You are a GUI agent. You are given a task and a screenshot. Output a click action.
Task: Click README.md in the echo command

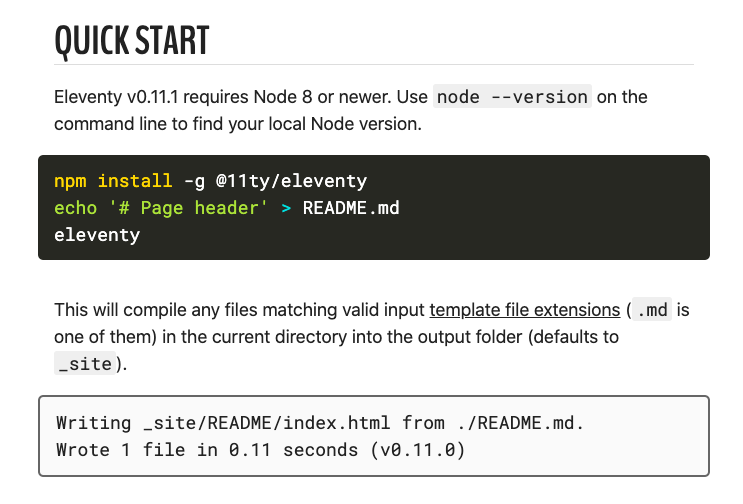click(351, 208)
